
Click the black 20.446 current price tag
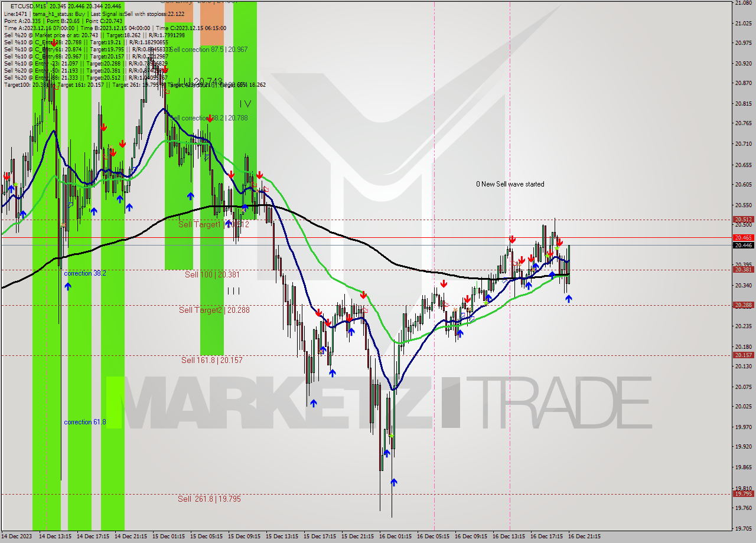pos(743,245)
